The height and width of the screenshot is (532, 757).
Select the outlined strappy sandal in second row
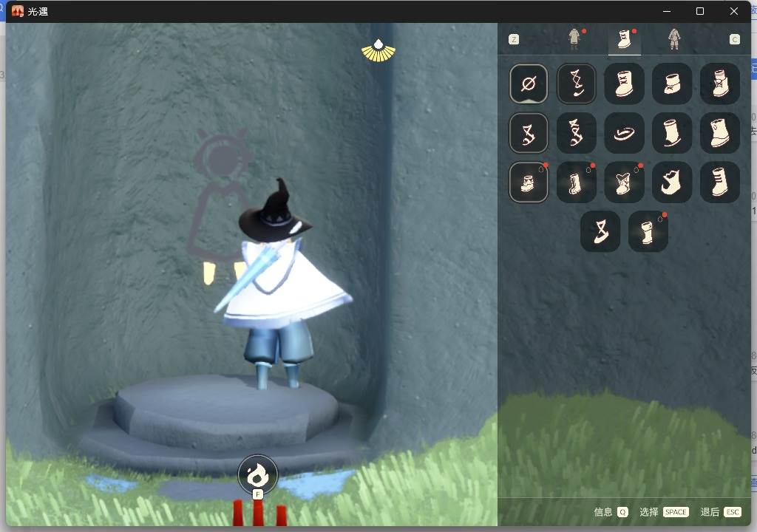(x=528, y=133)
